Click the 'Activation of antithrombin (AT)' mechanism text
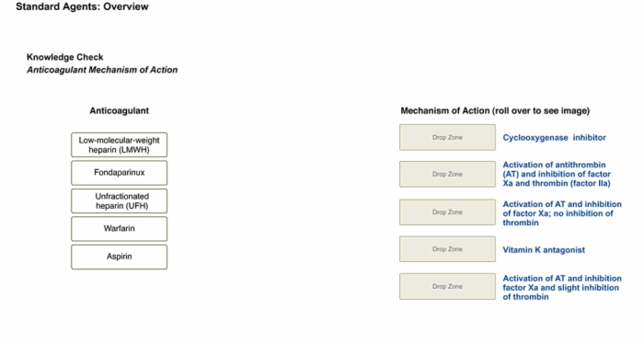 (557, 174)
